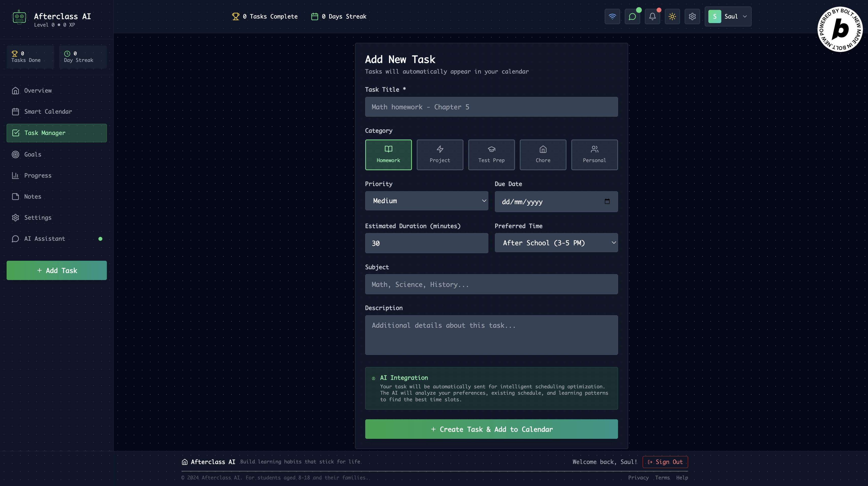Click the Task Title input field

491,107
